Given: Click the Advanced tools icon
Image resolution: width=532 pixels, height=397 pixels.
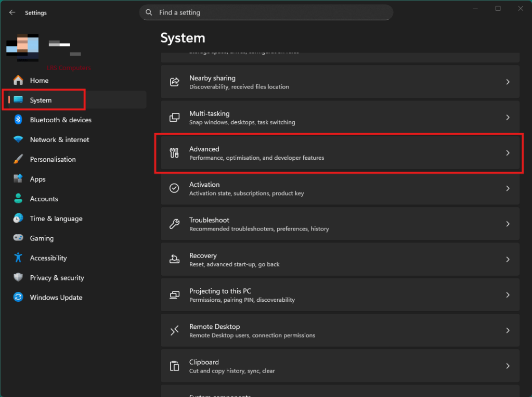Looking at the screenshot, I should tap(175, 153).
